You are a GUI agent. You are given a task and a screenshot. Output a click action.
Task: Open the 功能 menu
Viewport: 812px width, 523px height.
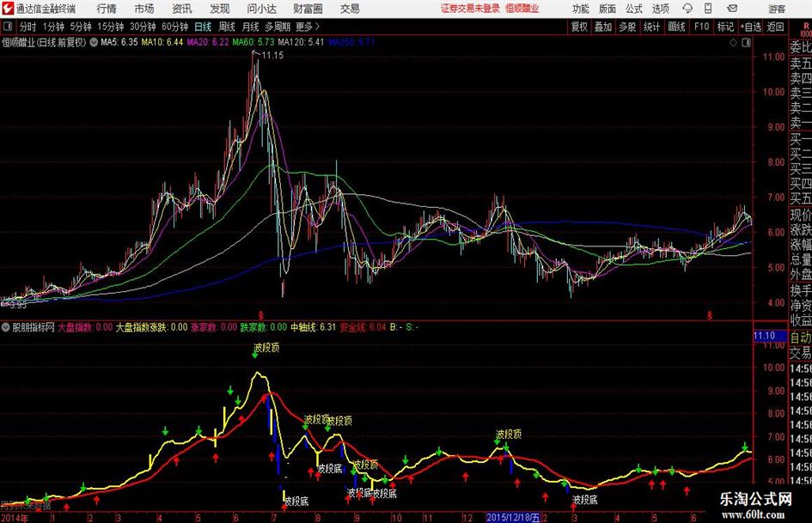point(581,9)
